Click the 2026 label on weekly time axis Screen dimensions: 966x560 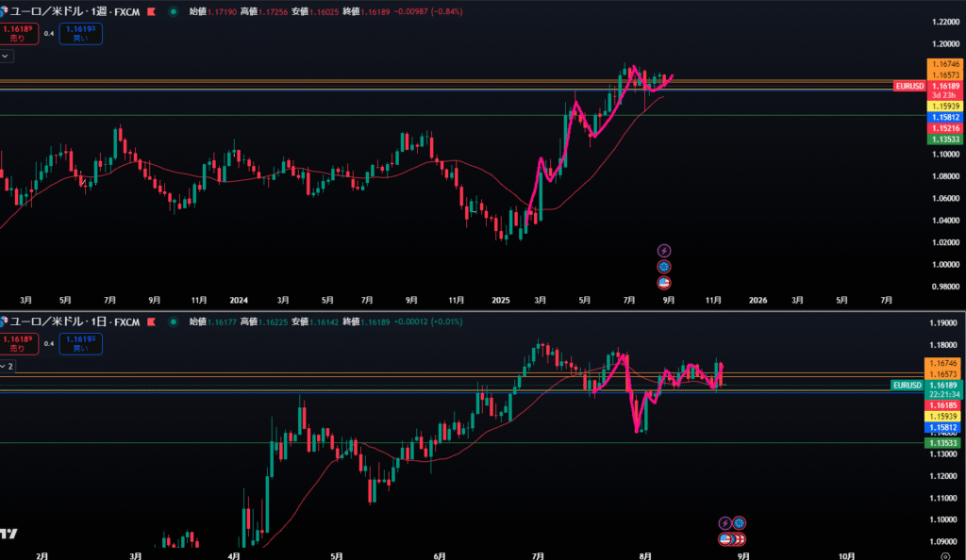tap(758, 301)
